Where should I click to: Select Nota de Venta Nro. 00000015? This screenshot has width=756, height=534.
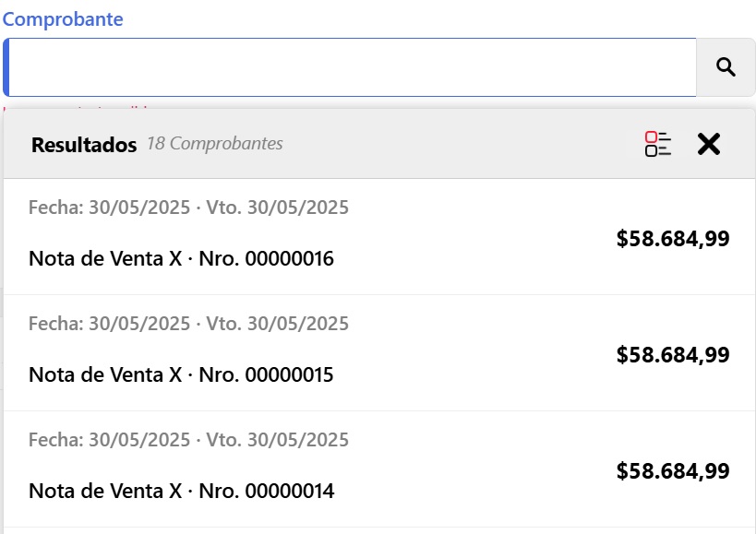[181, 375]
